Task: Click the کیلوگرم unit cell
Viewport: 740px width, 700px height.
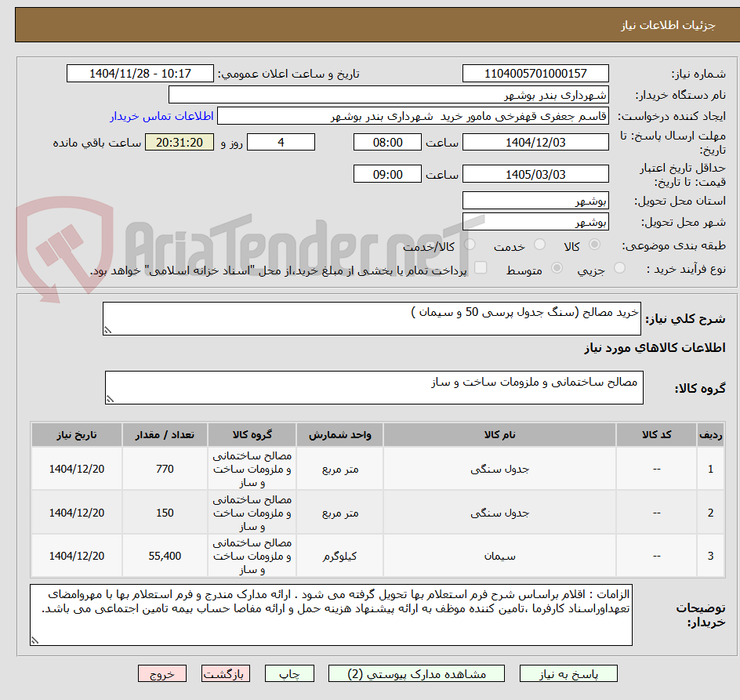Action: click(x=339, y=556)
